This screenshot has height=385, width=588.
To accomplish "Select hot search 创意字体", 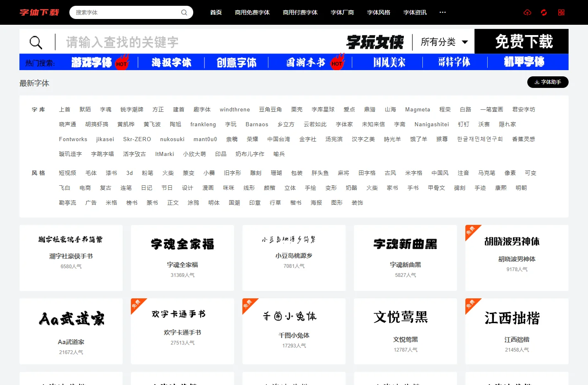I will [237, 62].
